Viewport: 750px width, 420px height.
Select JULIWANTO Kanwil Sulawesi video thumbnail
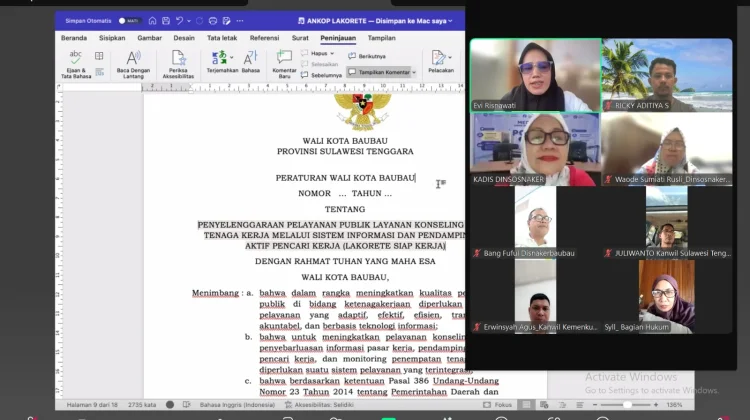667,223
